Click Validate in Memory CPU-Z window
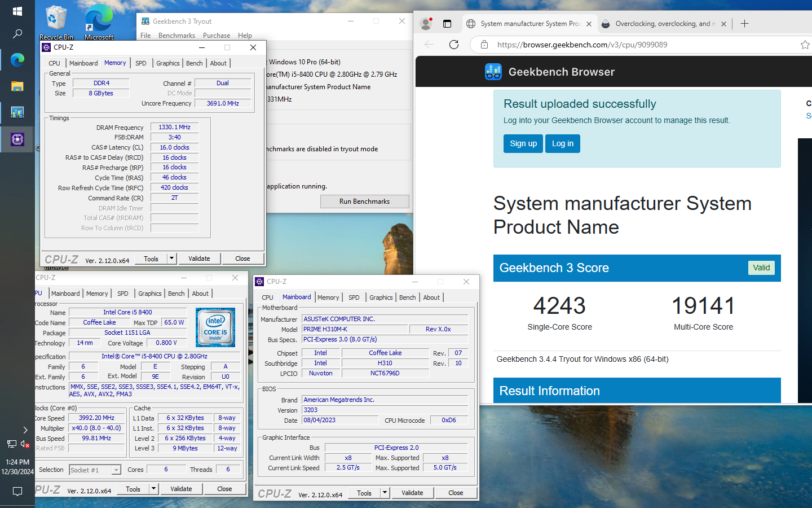This screenshot has width=812, height=508. (x=199, y=259)
